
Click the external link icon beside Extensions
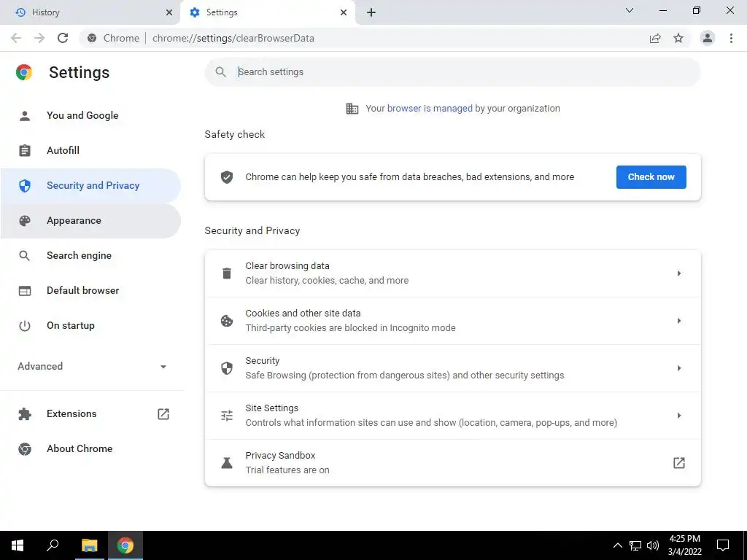point(163,414)
